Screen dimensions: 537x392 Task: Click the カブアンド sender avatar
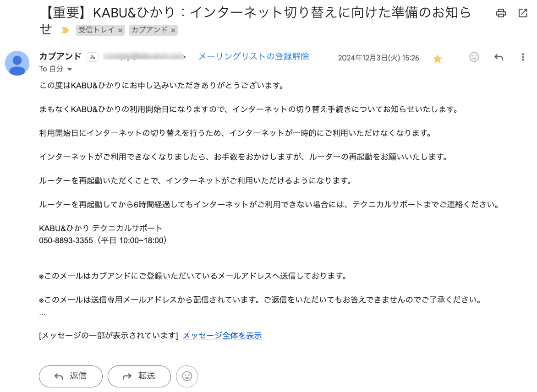[17, 63]
